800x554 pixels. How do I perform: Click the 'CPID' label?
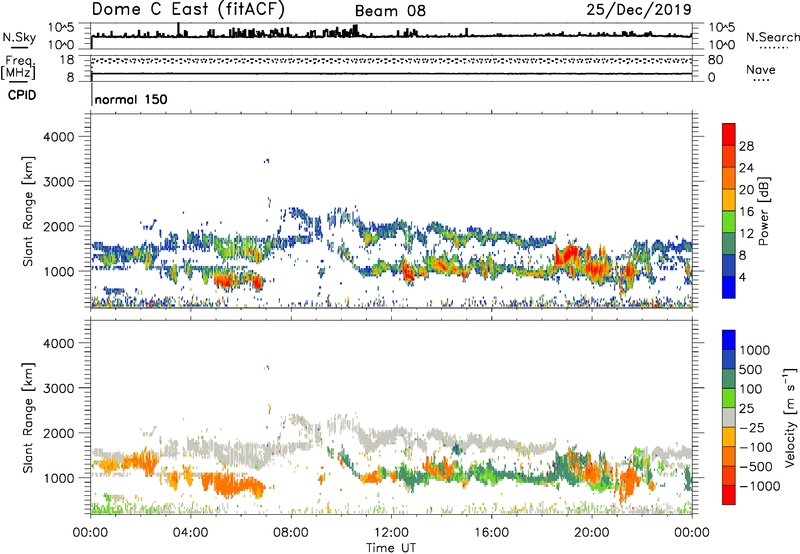pyautogui.click(x=22, y=95)
